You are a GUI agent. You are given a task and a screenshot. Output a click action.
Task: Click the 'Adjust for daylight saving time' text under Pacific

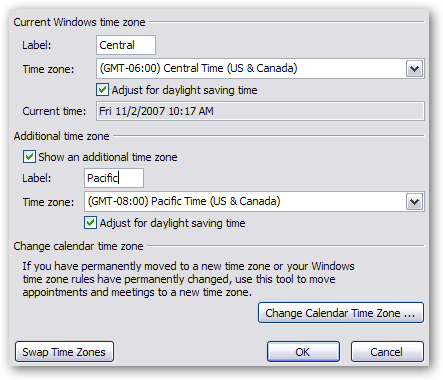point(172,223)
